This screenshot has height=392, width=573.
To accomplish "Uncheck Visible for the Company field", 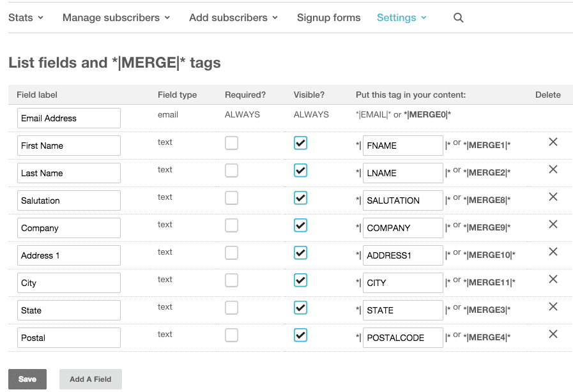I will [300, 225].
